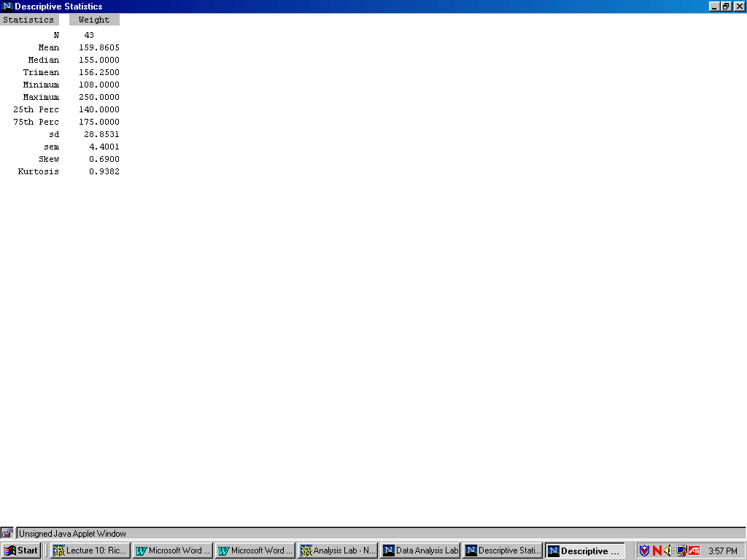747x560 pixels.
Task: Switch to Data Analysis Lab taskbar window
Action: (420, 551)
